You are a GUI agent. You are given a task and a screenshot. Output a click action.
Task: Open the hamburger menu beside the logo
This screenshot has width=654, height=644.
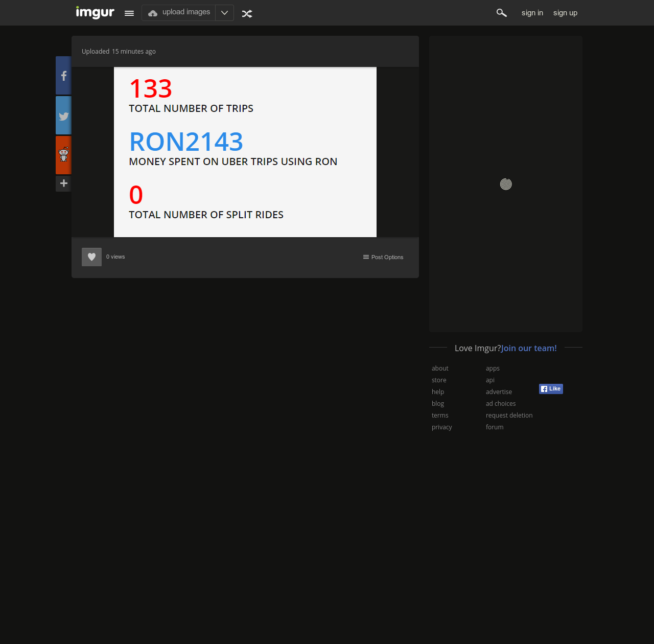pos(129,13)
